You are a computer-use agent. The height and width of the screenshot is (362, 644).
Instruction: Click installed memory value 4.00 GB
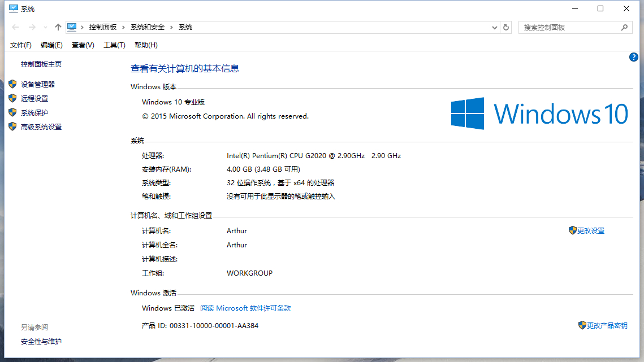click(263, 169)
